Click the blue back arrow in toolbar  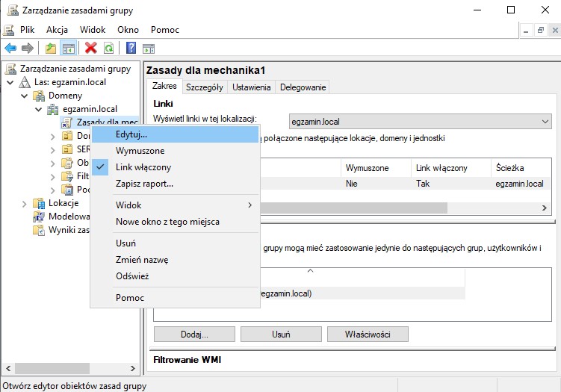coord(10,49)
